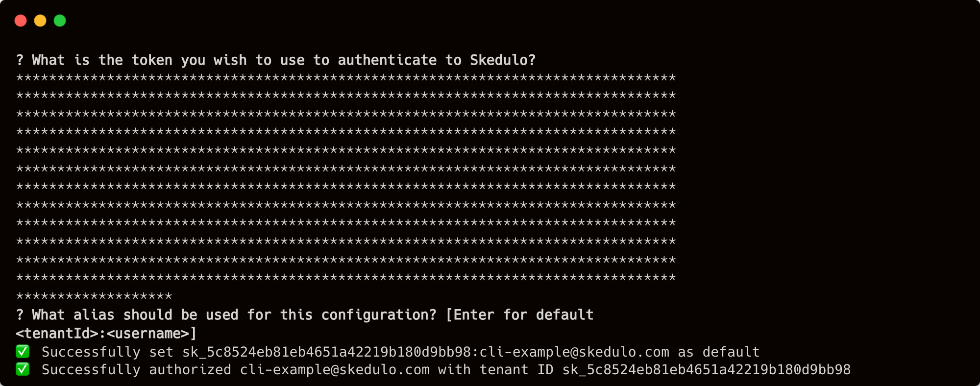Click the red close control
Screen dimensions: 980x386
[20, 21]
